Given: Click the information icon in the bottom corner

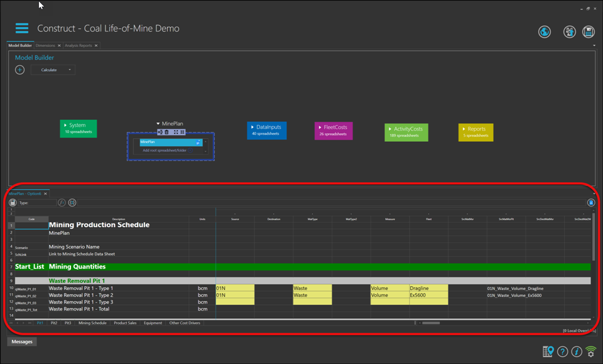Looking at the screenshot, I should coord(577,351).
